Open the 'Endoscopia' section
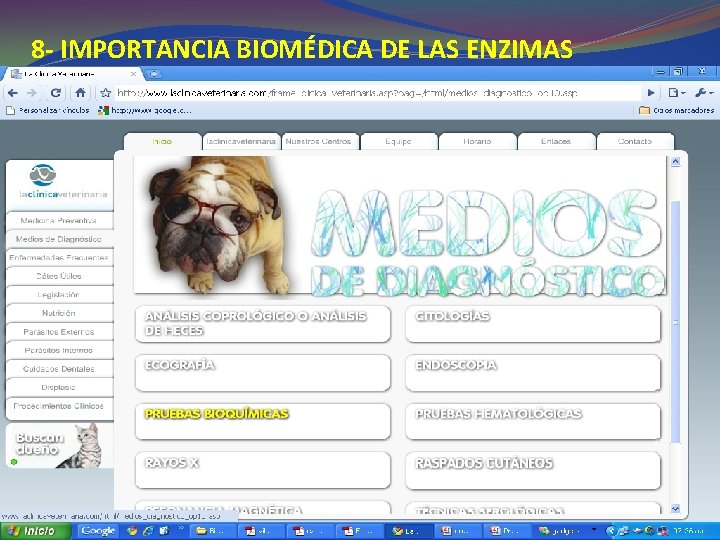 pyautogui.click(x=533, y=373)
